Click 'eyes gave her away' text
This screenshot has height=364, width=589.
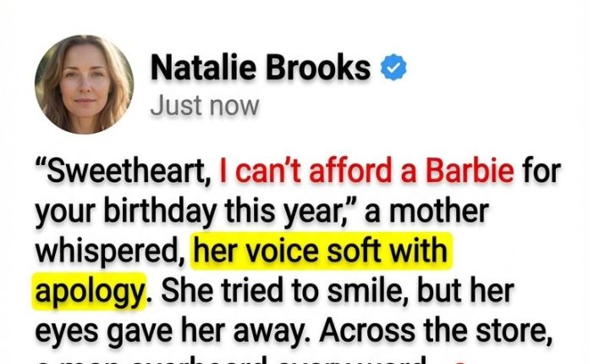click(x=173, y=332)
